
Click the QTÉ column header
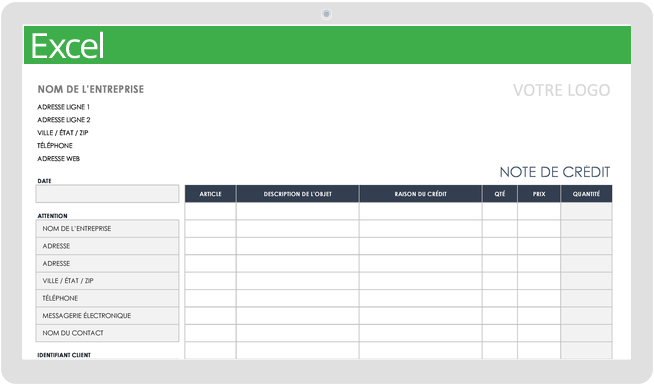[500, 194]
